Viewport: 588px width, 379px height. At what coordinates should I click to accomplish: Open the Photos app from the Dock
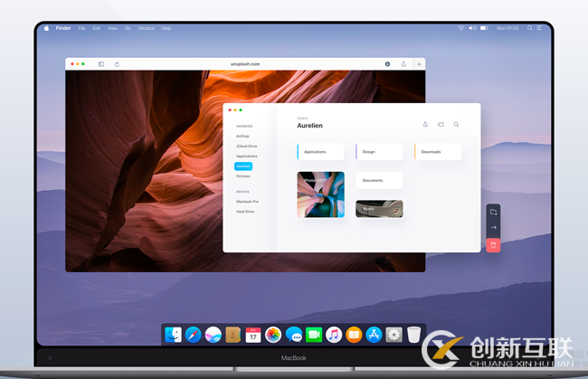272,335
